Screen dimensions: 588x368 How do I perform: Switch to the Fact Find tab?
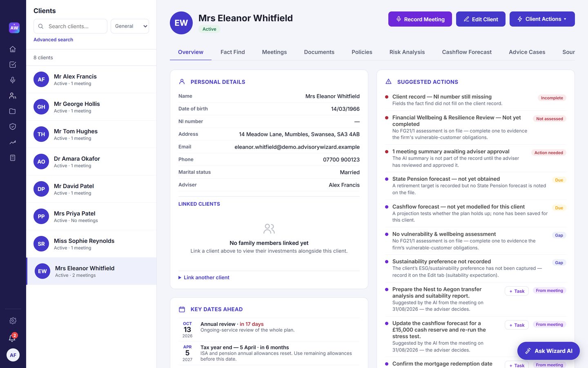[x=233, y=52]
